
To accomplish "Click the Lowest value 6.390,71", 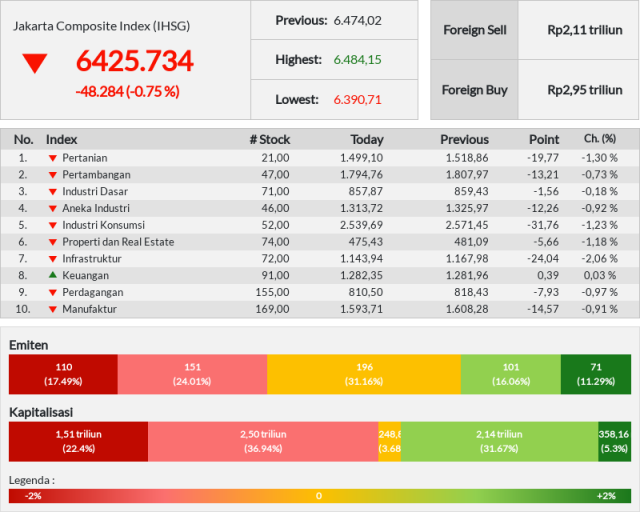I will point(357,100).
